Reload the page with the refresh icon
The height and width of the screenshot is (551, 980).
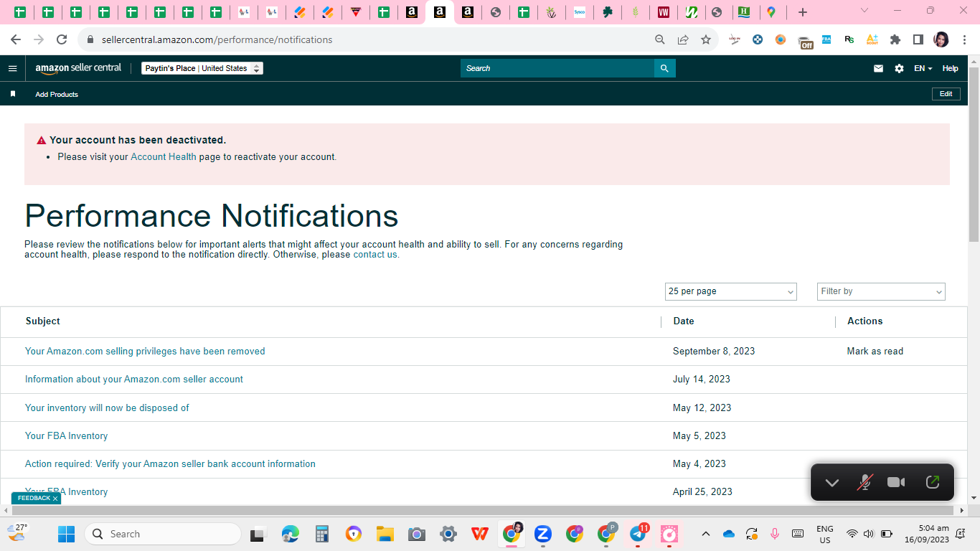(x=62, y=39)
